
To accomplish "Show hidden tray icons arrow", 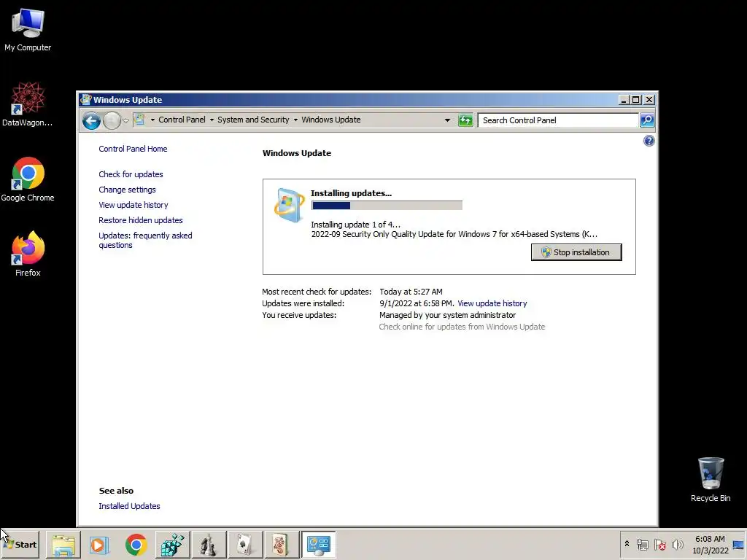I will (x=627, y=544).
